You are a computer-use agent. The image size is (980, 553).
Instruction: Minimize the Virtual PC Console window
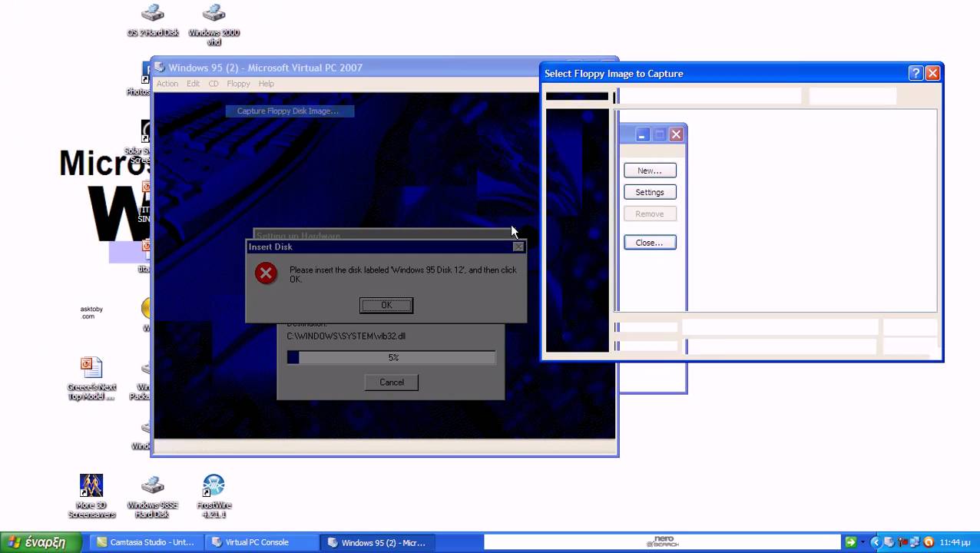click(641, 134)
